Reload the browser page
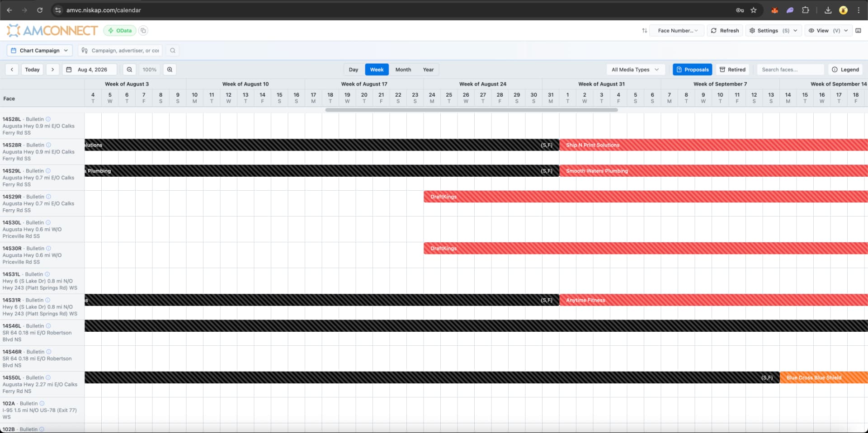The image size is (868, 433). coord(40,10)
